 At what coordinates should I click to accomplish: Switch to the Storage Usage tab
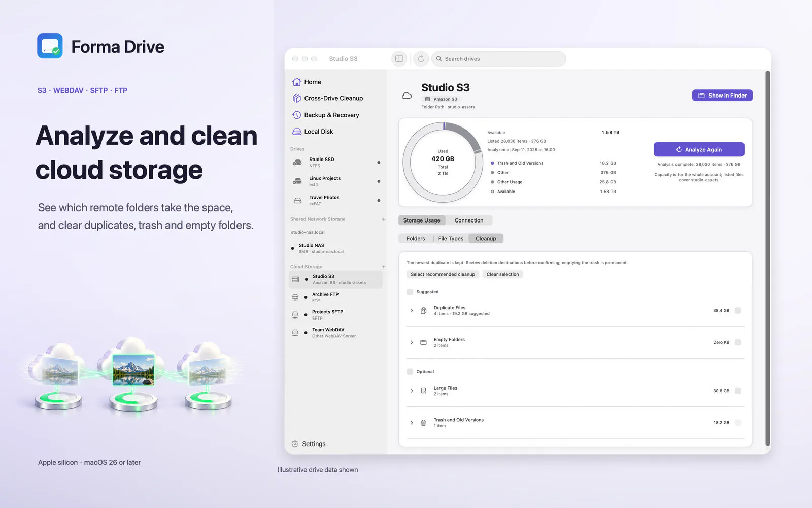[422, 220]
